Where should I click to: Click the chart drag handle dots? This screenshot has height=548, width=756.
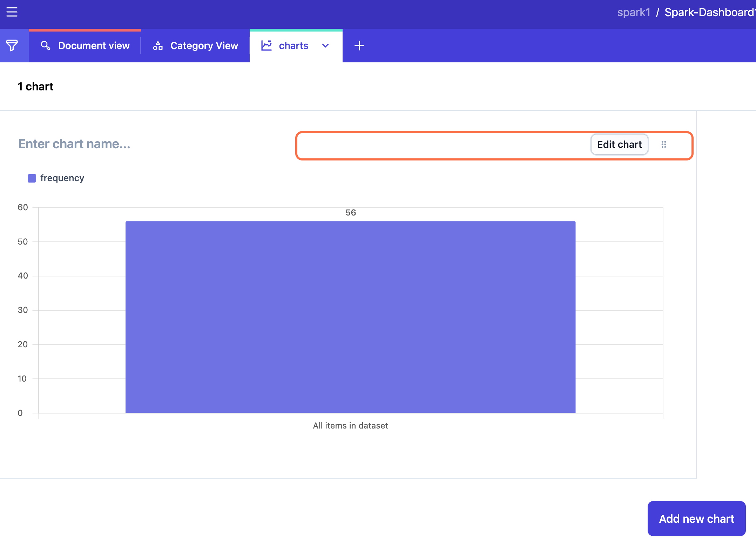[x=663, y=144]
